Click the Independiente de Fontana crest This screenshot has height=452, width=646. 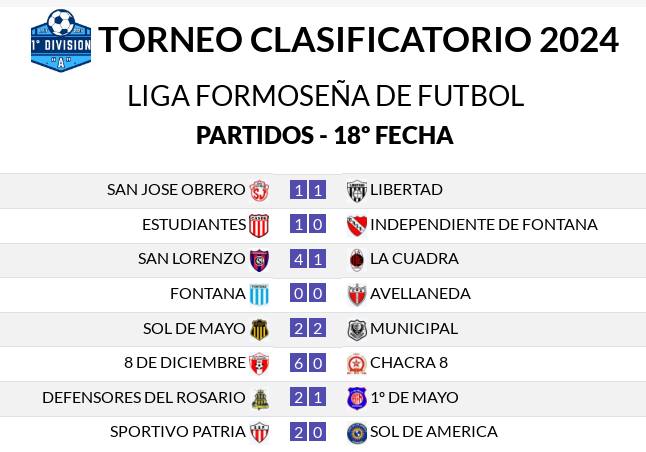(356, 225)
